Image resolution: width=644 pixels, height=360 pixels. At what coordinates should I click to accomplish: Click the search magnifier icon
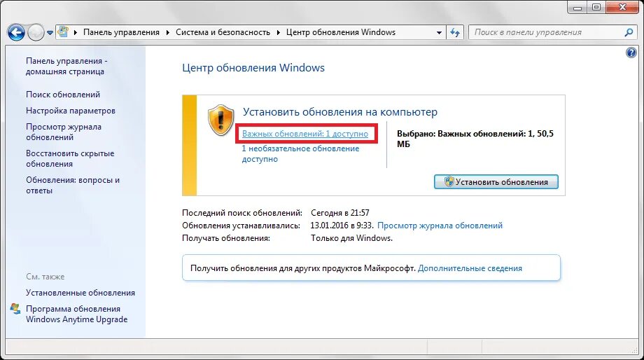[x=629, y=32]
